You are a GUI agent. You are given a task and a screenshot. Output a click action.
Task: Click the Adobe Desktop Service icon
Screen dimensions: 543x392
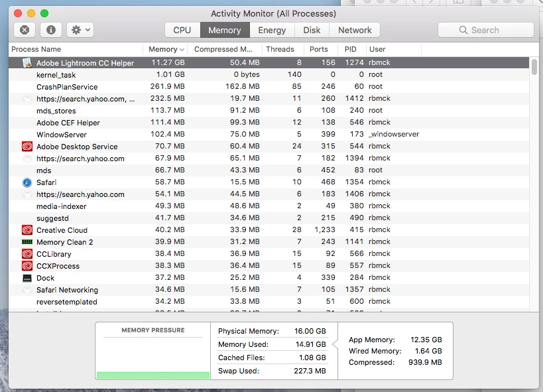[27, 147]
